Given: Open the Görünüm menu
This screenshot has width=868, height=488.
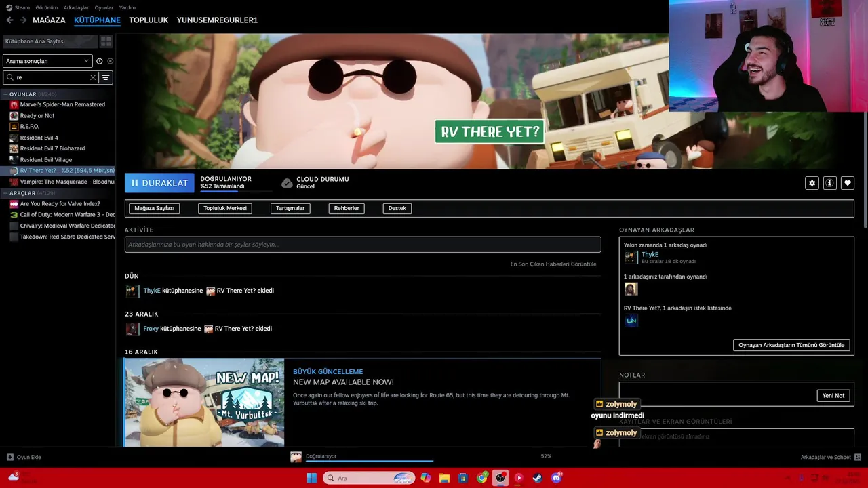Looking at the screenshot, I should (x=47, y=7).
